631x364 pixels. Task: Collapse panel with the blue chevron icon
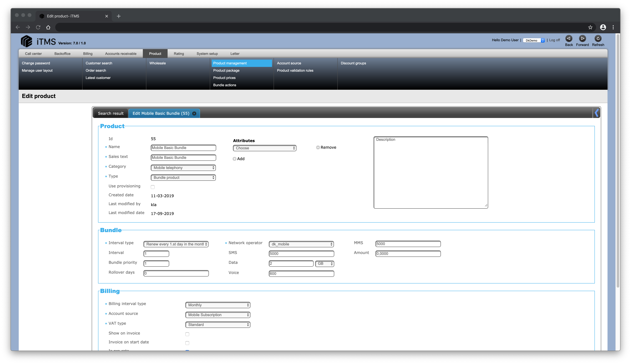[x=597, y=113]
